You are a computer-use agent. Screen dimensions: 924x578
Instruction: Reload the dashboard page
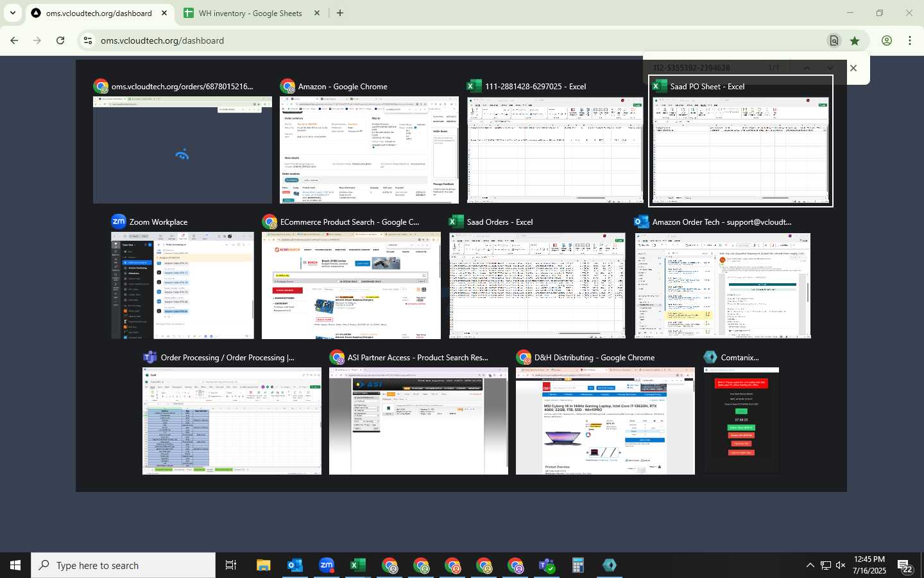click(x=60, y=40)
